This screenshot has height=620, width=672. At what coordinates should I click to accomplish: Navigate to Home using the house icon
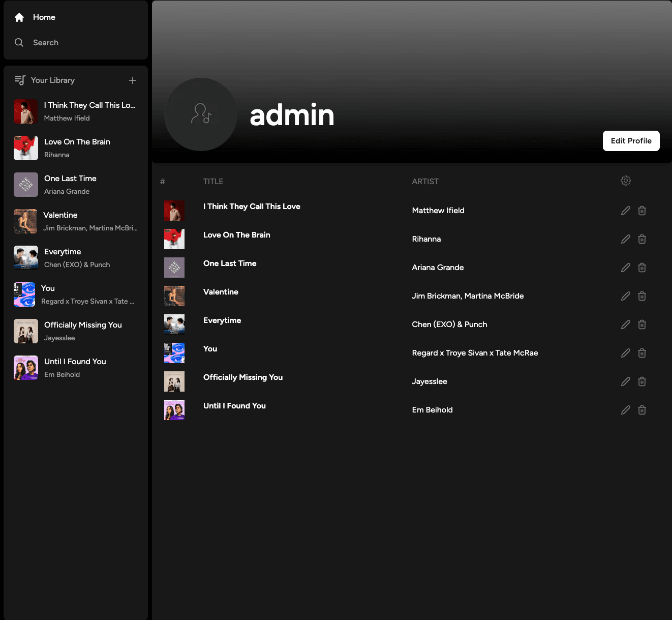(x=19, y=17)
